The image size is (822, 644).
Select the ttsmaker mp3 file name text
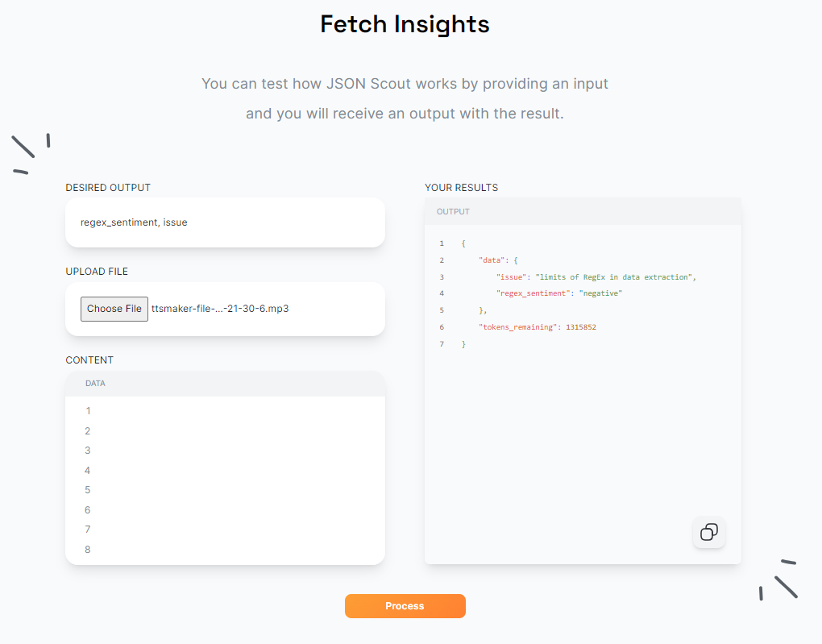pos(220,309)
